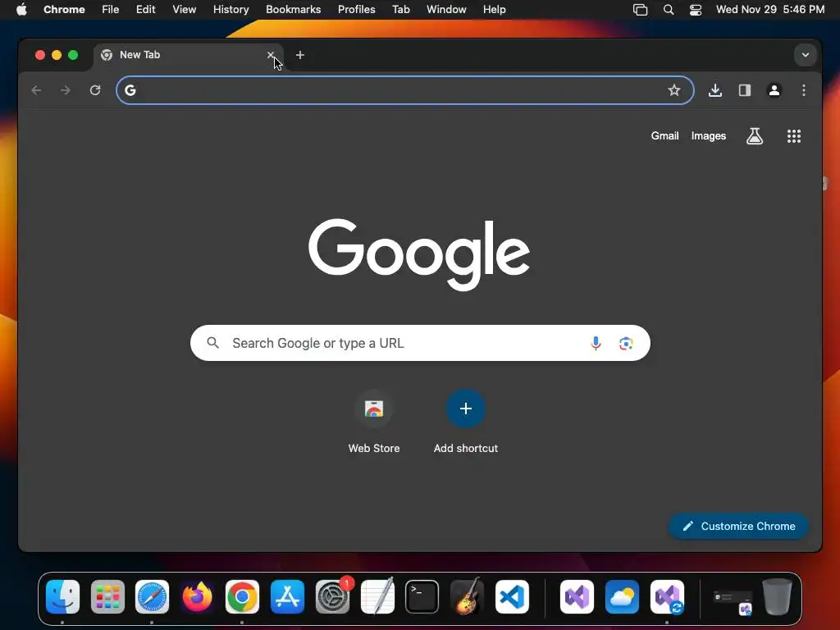This screenshot has width=840, height=630.
Task: Open the cloud weather app in the Dock
Action: click(x=622, y=597)
